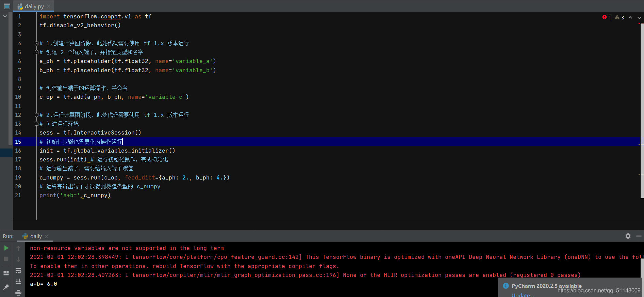Click 'sess.run(init)' on line 17
The width and height of the screenshot is (644, 297).
[x=63, y=159]
